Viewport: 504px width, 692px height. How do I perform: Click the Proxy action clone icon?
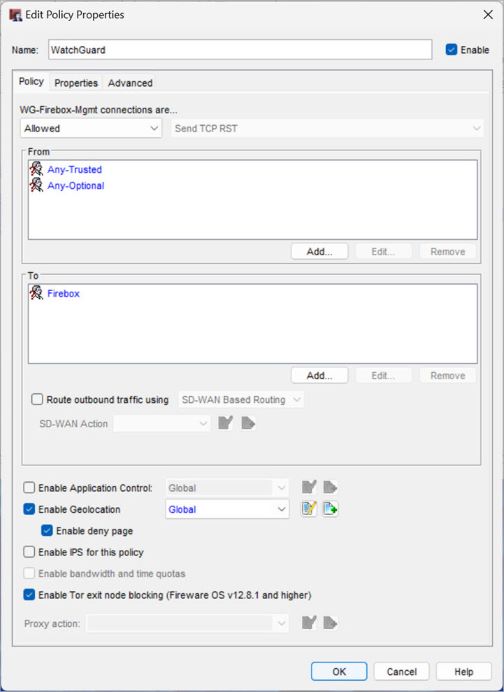[330, 623]
